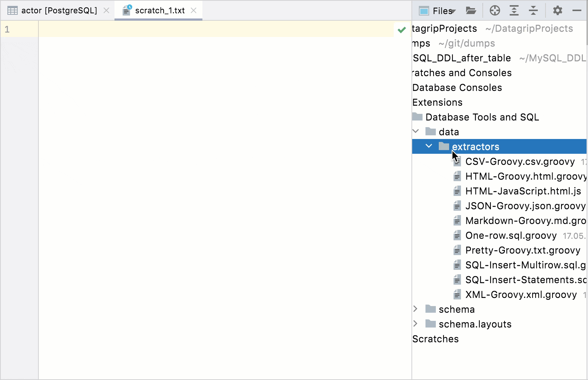Close the actor [PostgreSQL] tab
This screenshot has height=380, width=588.
point(106,11)
